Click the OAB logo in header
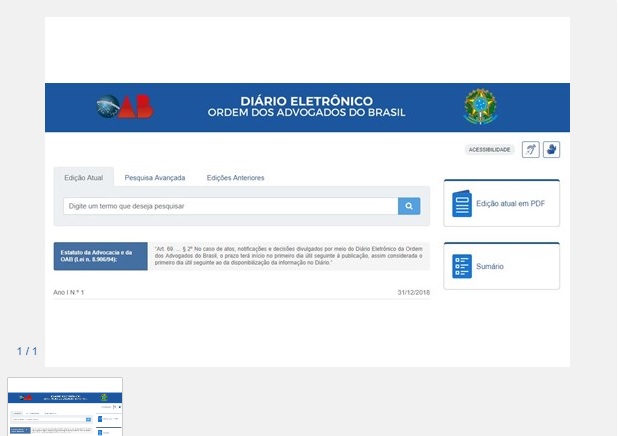The width and height of the screenshot is (618, 436). click(125, 106)
